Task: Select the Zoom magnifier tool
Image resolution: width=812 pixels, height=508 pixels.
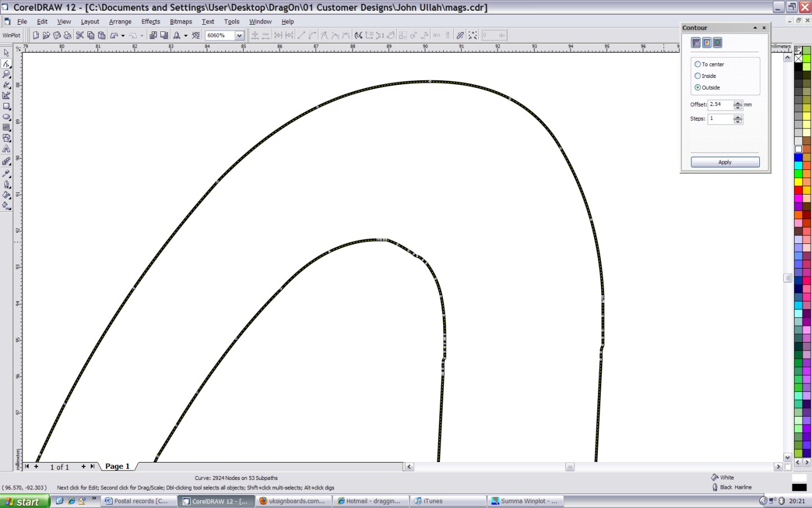Action: tap(7, 74)
